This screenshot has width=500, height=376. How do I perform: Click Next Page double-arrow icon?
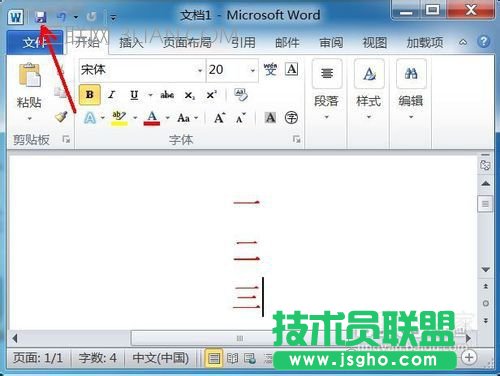tap(486, 320)
